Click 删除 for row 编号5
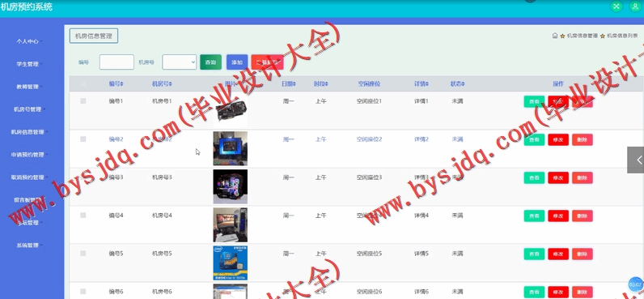 click(x=583, y=254)
